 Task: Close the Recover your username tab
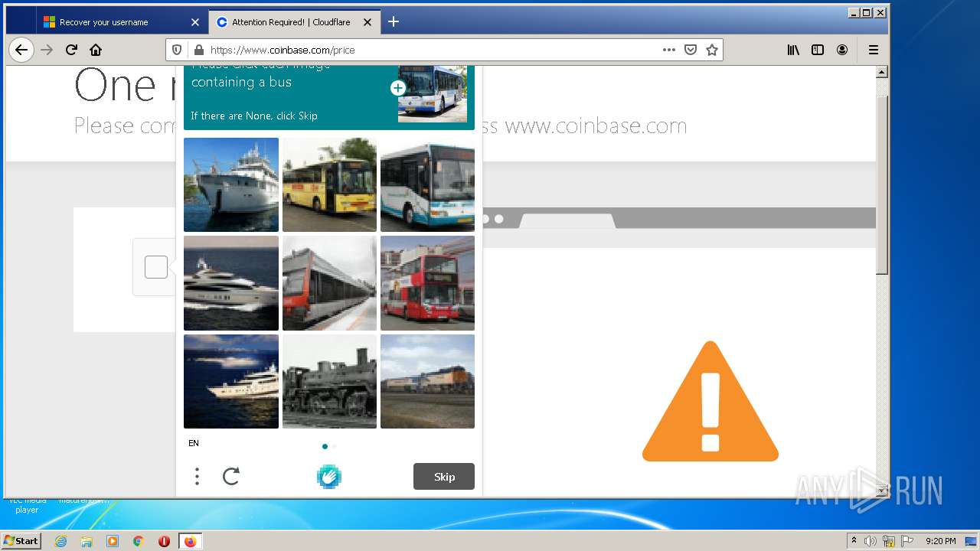[195, 22]
